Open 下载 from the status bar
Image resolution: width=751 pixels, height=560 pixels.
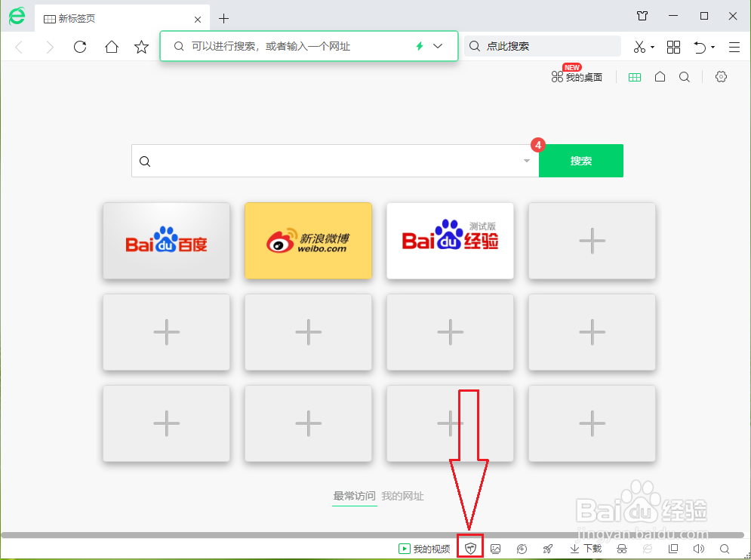click(x=585, y=549)
